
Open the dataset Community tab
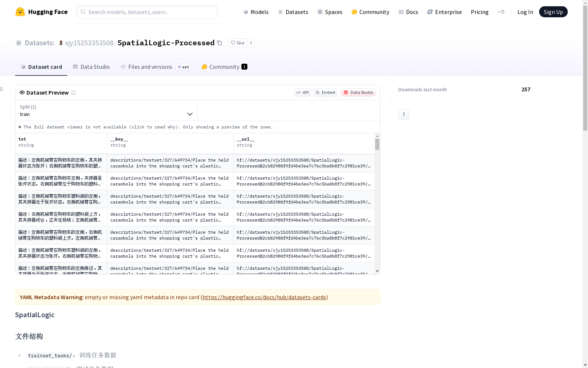click(x=224, y=67)
